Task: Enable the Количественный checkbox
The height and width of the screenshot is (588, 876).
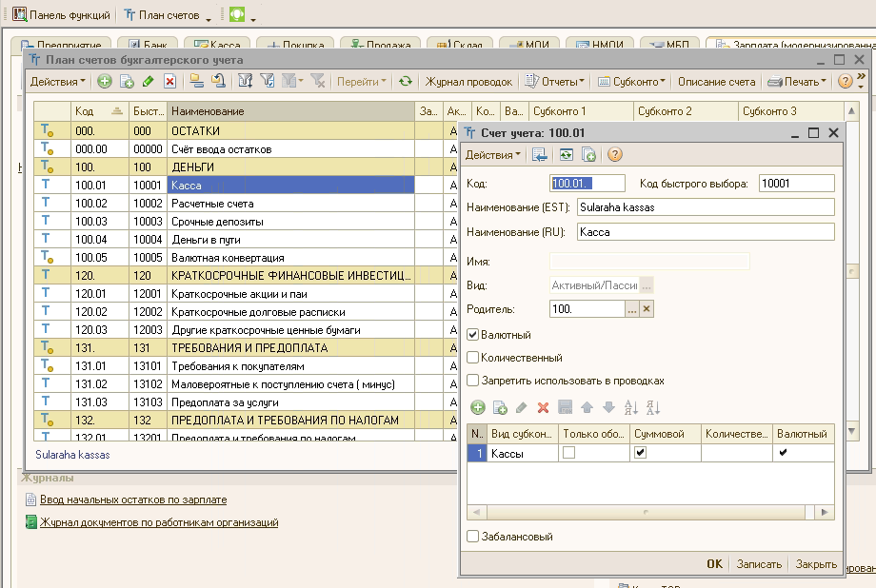Action: pyautogui.click(x=473, y=358)
